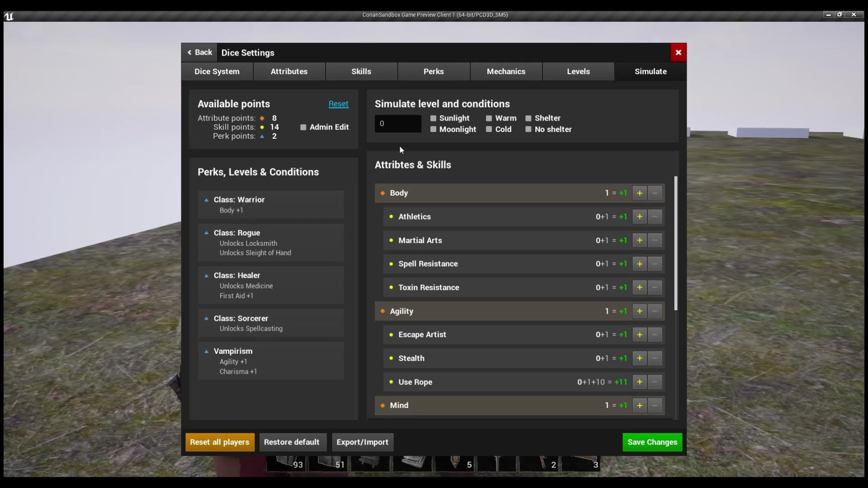Increase Body attribute with plus icon
The width and height of the screenshot is (868, 488).
(639, 193)
